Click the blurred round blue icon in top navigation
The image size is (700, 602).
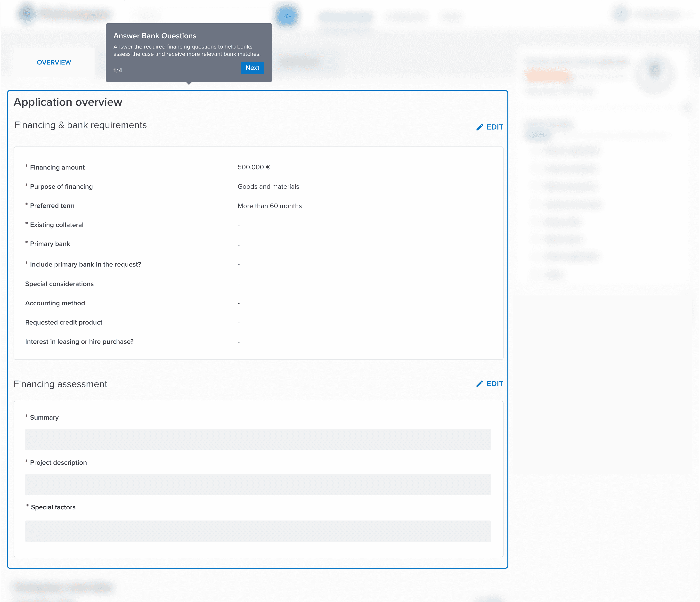(286, 16)
